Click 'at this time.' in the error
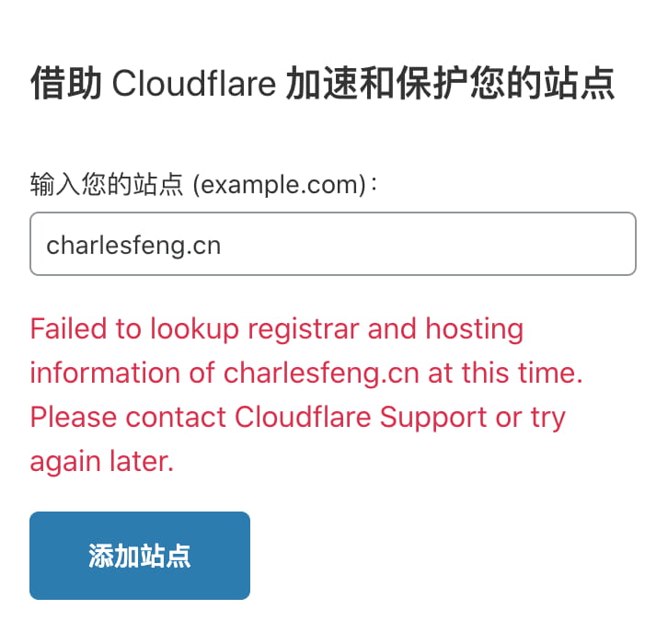This screenshot has width=668, height=644. (x=505, y=373)
